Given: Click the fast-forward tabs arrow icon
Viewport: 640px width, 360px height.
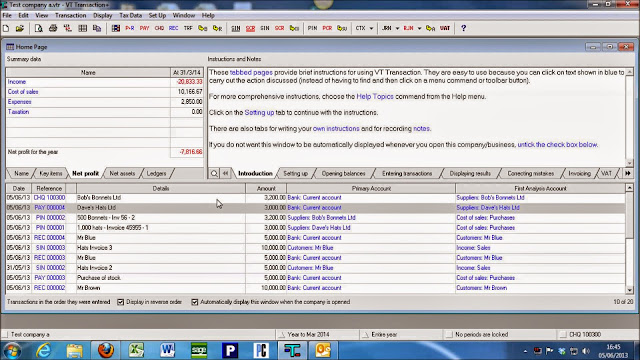Looking at the screenshot, I should 628,173.
